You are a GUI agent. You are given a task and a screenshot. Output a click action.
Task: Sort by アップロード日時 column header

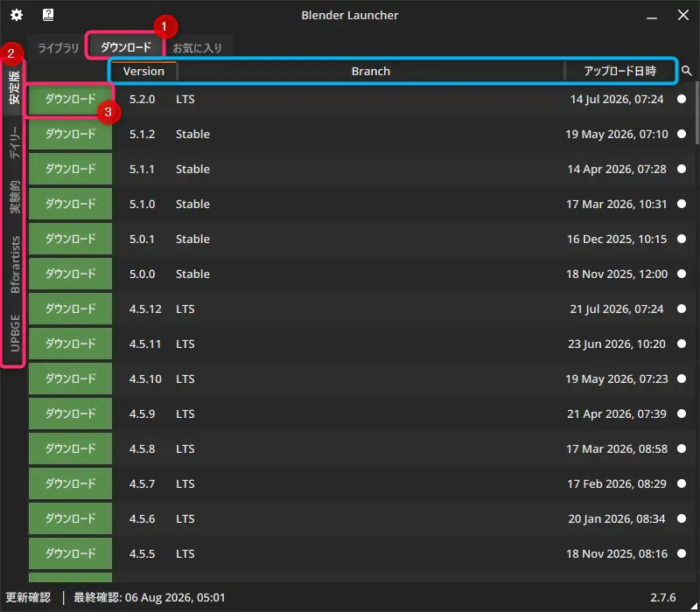(x=620, y=71)
